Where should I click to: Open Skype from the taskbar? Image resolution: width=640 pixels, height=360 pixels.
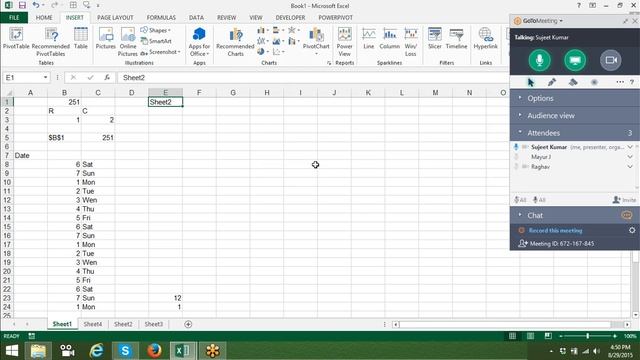click(125, 350)
